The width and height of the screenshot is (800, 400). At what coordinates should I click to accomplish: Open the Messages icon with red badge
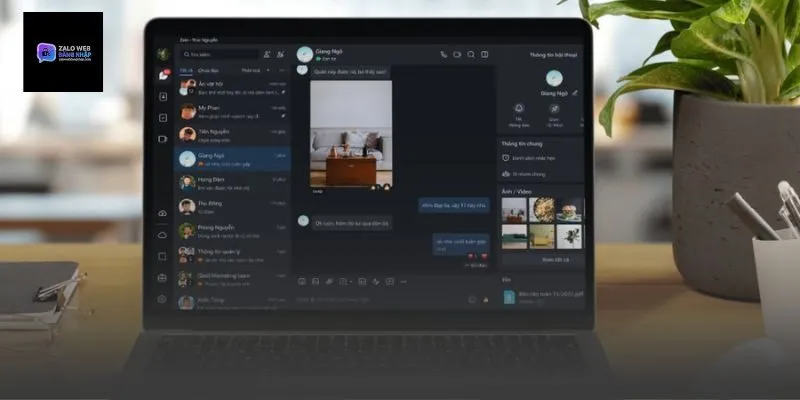[x=163, y=75]
